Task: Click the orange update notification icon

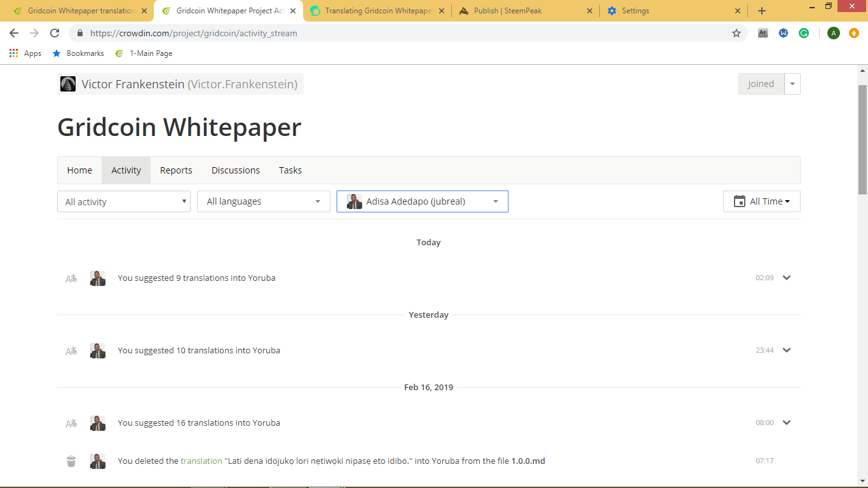Action: [x=854, y=33]
